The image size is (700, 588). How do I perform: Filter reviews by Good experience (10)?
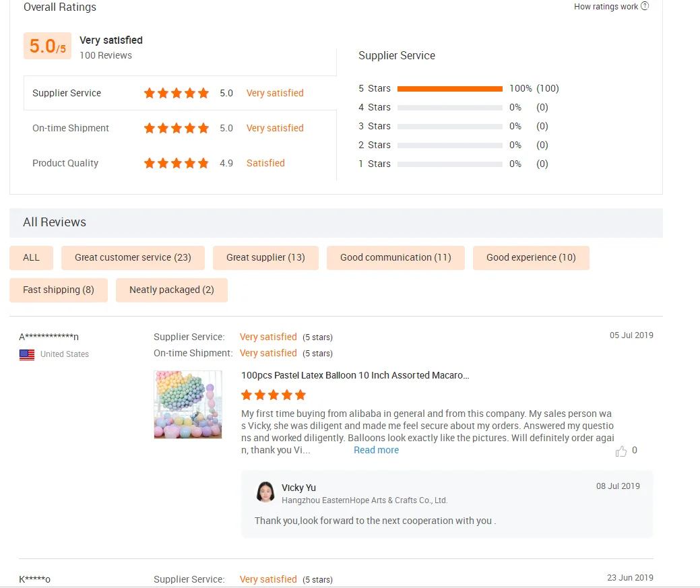[531, 257]
